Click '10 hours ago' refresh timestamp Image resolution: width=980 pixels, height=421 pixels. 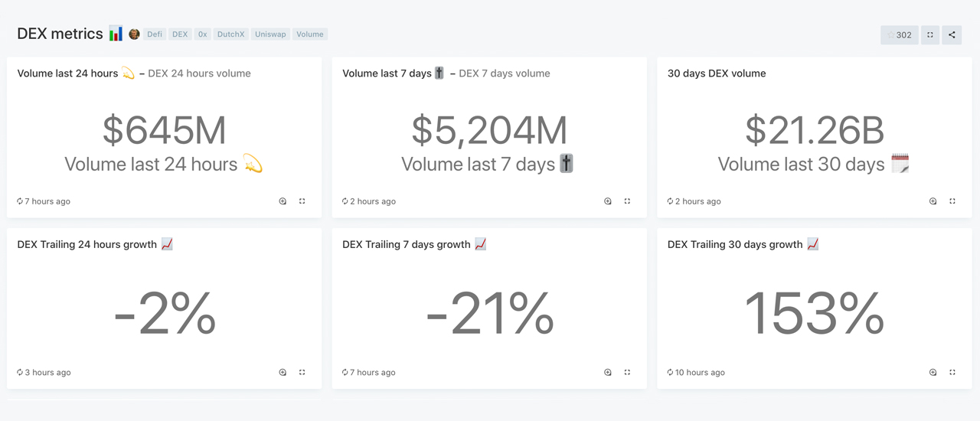[x=700, y=372]
